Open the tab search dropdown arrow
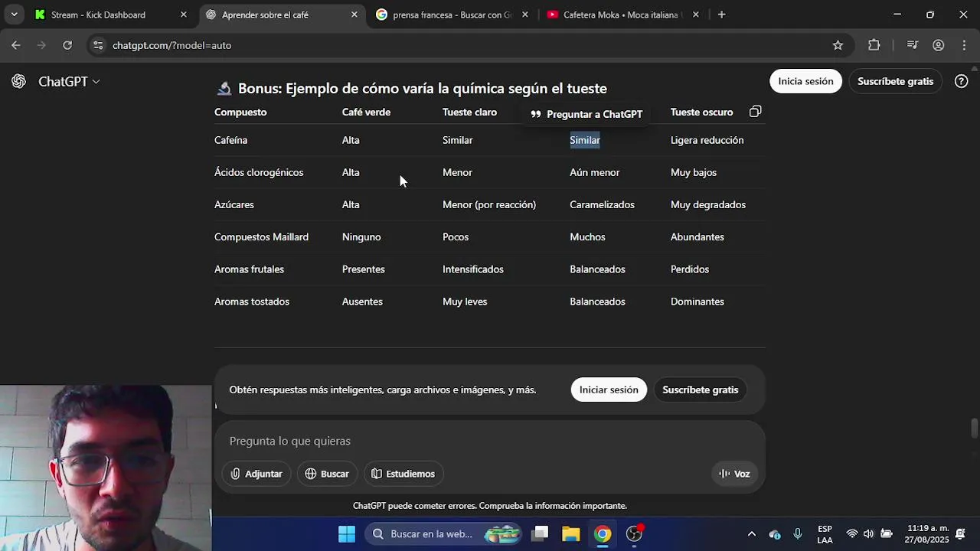The image size is (980, 551). point(14,15)
